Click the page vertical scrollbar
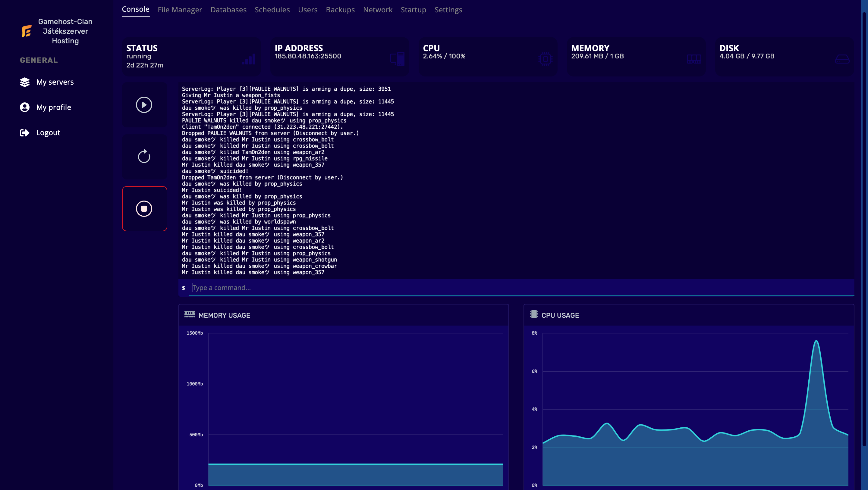 click(864, 229)
